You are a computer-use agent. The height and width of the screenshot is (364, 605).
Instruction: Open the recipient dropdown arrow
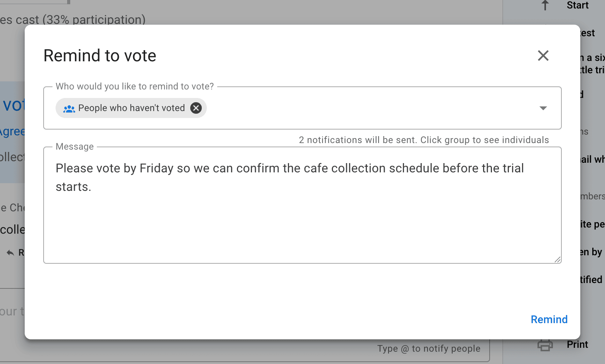coord(543,108)
